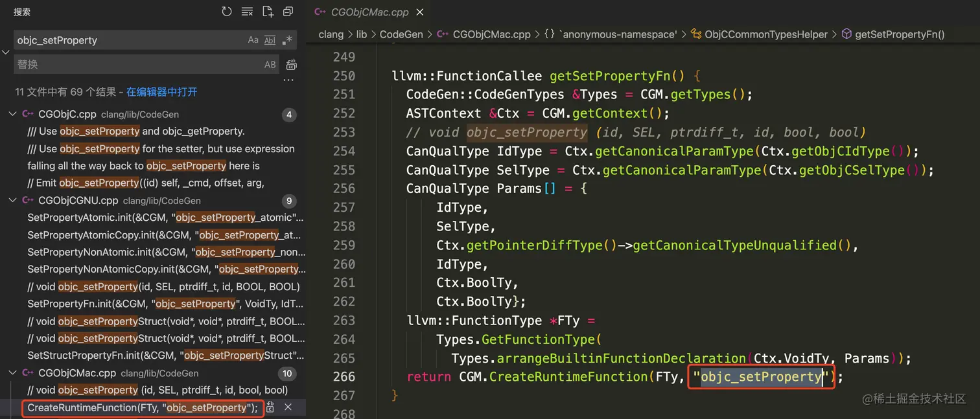Dismiss the CreateRuntimeFunction search result
Viewport: 980px width, 419px height.
click(x=288, y=407)
